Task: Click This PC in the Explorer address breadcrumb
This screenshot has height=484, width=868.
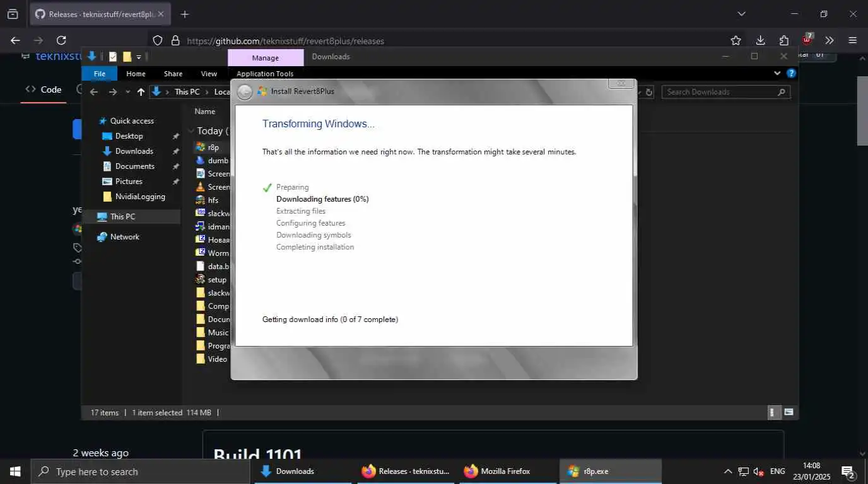Action: 187,92
